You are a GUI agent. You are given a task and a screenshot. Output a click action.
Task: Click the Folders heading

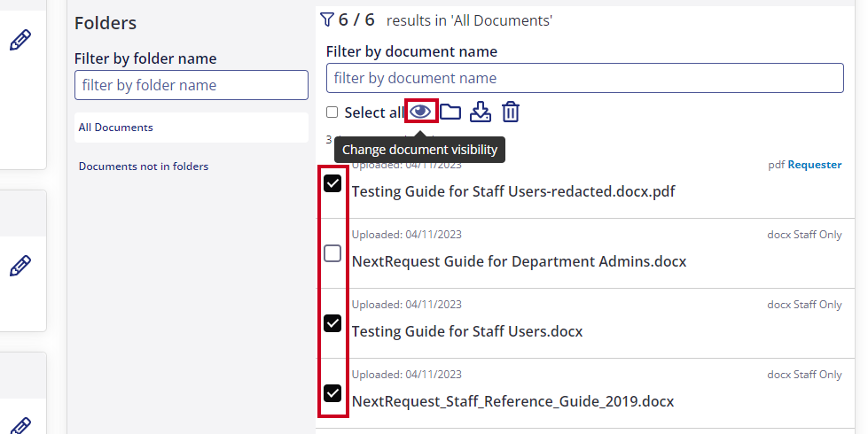[106, 23]
